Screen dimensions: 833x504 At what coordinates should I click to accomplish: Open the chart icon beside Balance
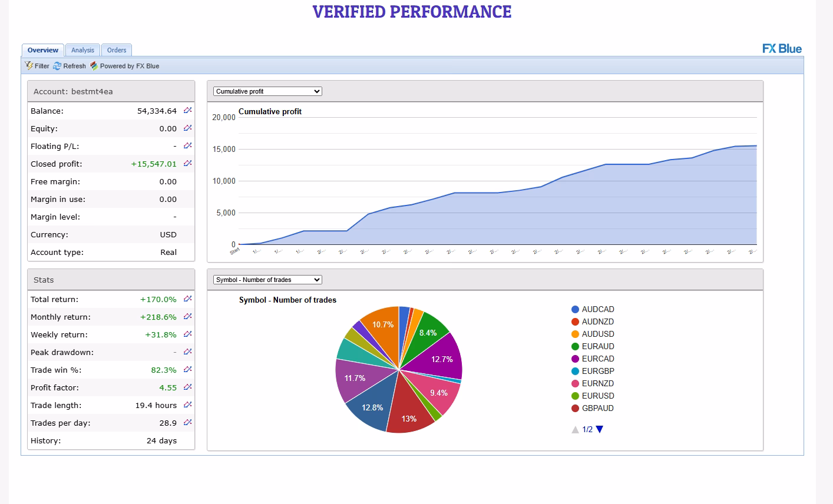click(x=187, y=110)
